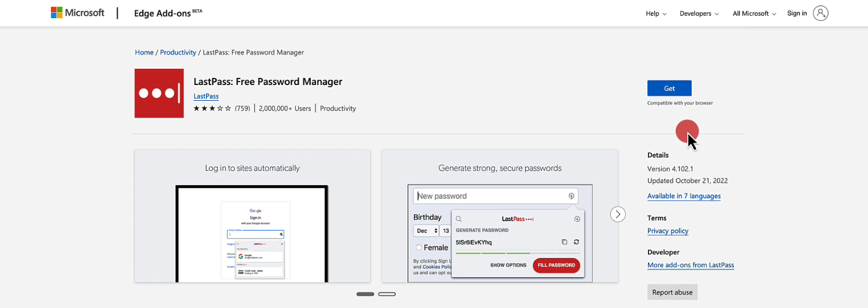
Task: Click the star rating for LastPass
Action: (212, 108)
